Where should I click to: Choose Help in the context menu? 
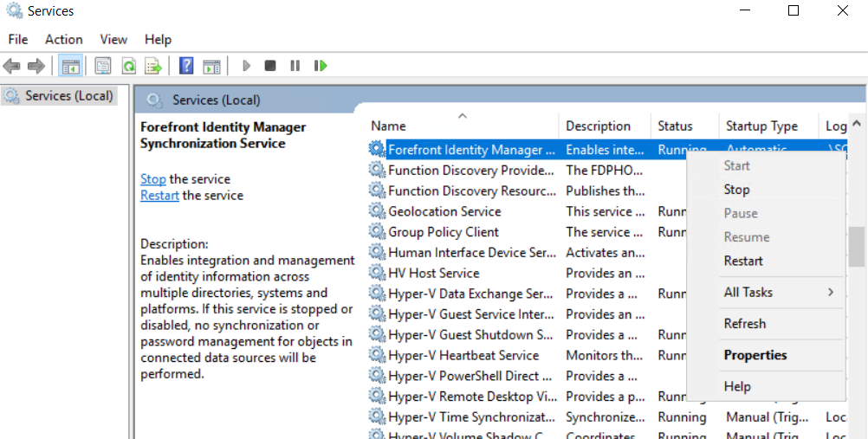click(x=766, y=386)
